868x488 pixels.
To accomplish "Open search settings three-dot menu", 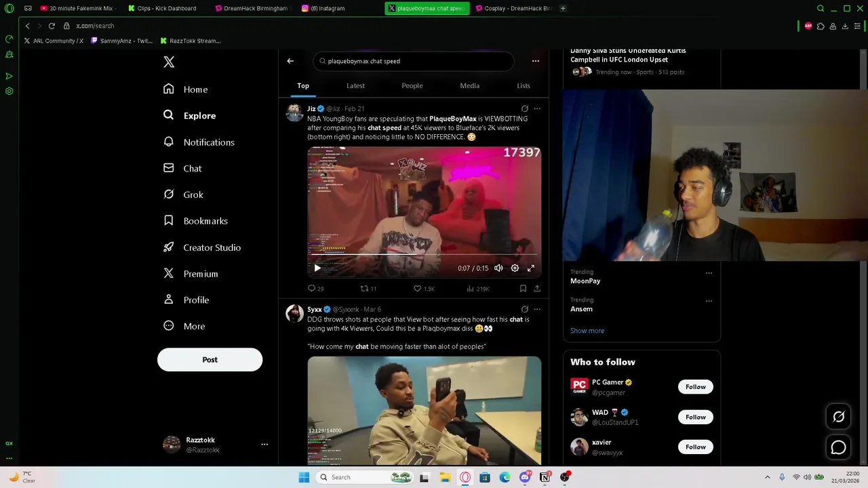I will pos(536,61).
